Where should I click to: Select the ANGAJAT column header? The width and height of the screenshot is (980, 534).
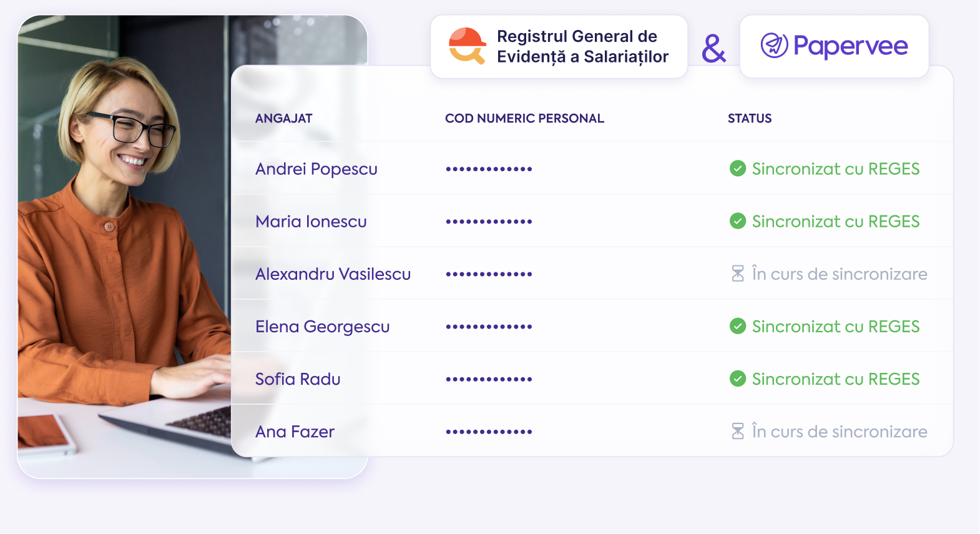pyautogui.click(x=284, y=119)
